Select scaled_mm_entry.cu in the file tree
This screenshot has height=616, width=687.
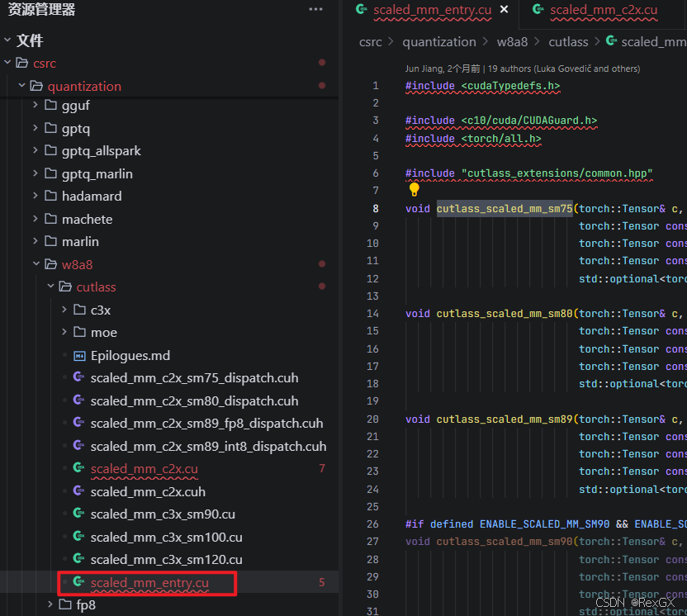149,583
